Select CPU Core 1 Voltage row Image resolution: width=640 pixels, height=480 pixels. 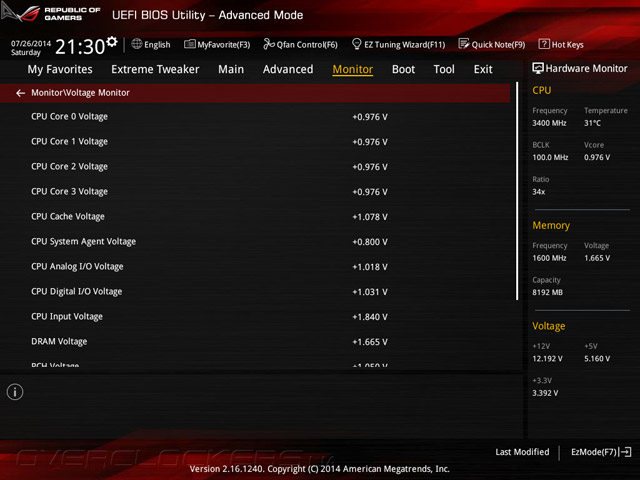(255, 142)
